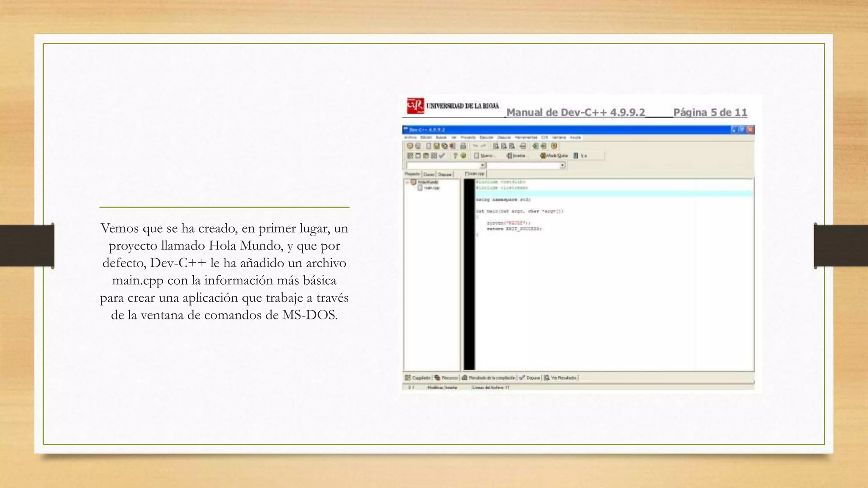This screenshot has height=488, width=868.
Task: Click the 'using namespace std;' code line
Action: [503, 199]
